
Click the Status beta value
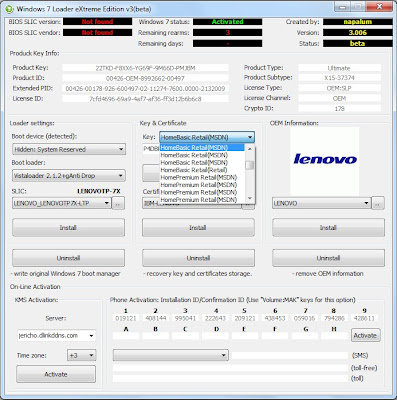pyautogui.click(x=358, y=44)
